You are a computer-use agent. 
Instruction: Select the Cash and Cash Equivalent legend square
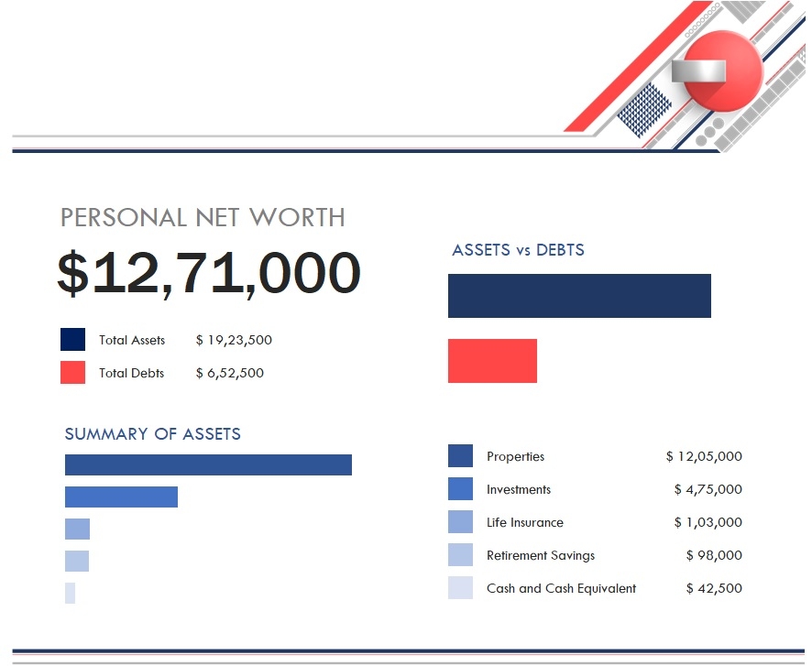(459, 588)
